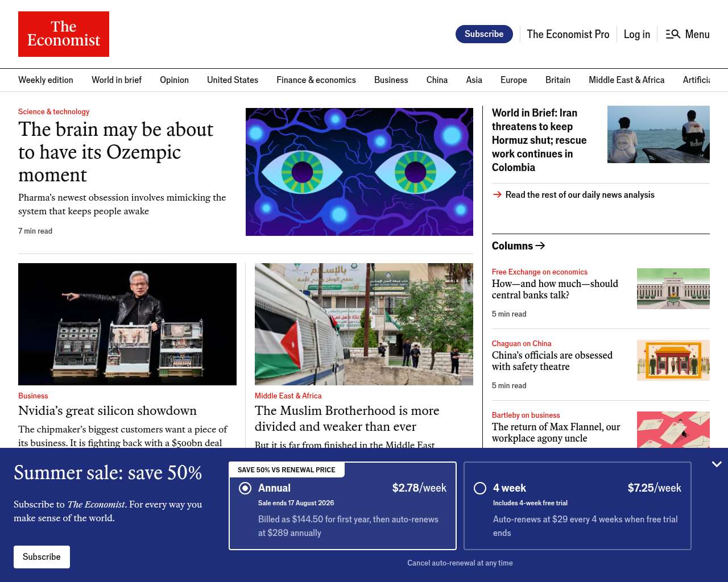Click 'Cancel auto-renewal at any time' text

click(460, 563)
